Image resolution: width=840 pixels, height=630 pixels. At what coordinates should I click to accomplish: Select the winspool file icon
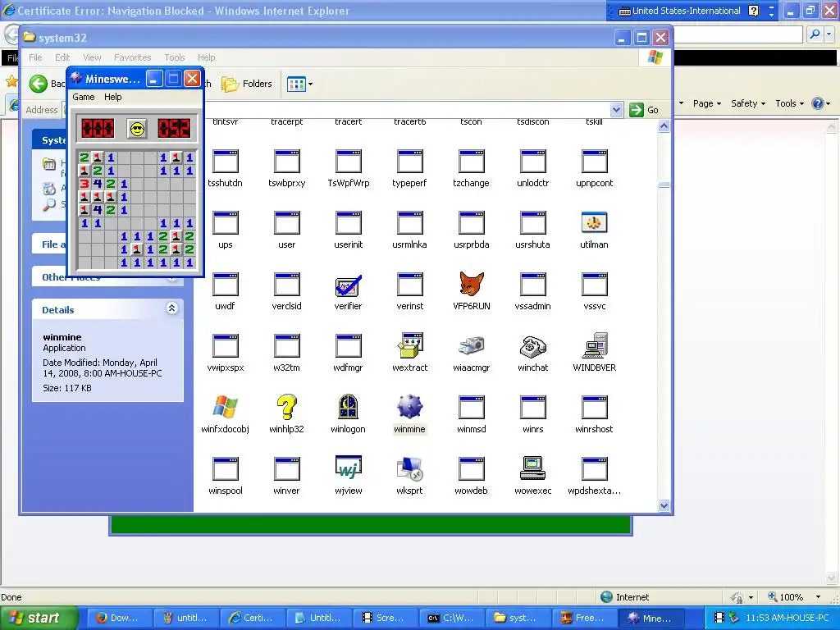[x=226, y=469]
